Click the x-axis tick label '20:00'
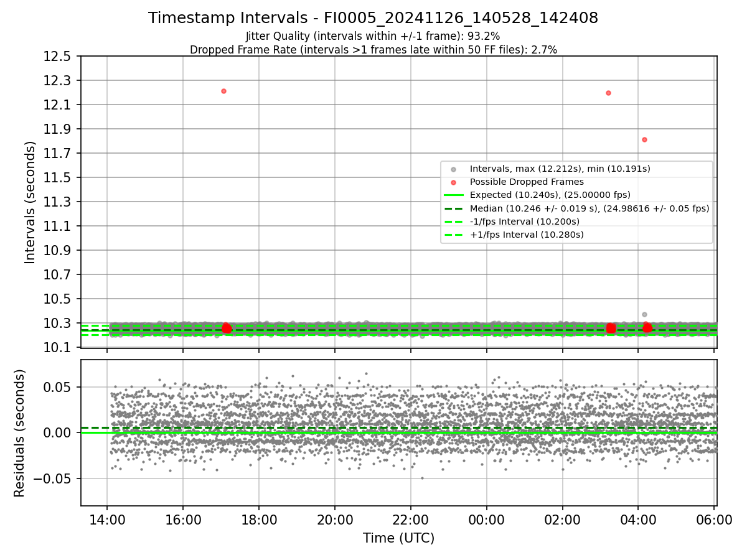 (335, 519)
